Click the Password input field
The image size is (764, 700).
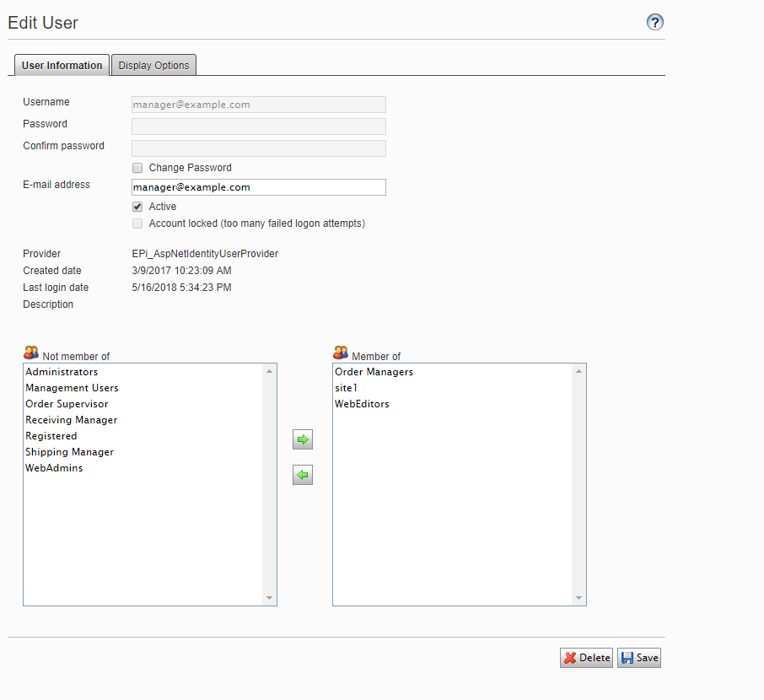tap(258, 125)
